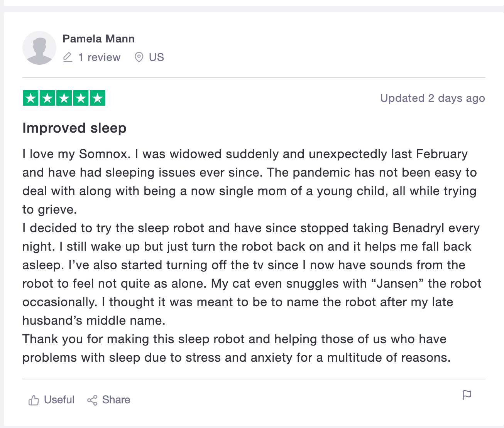504x428 pixels.
Task: Click the "Updated 2 days ago" timestamp
Action: [432, 98]
